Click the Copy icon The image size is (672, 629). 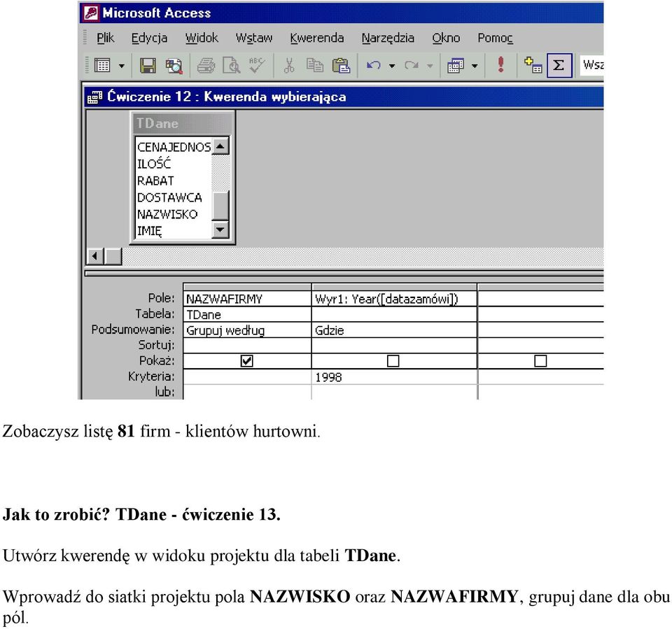pyautogui.click(x=315, y=66)
